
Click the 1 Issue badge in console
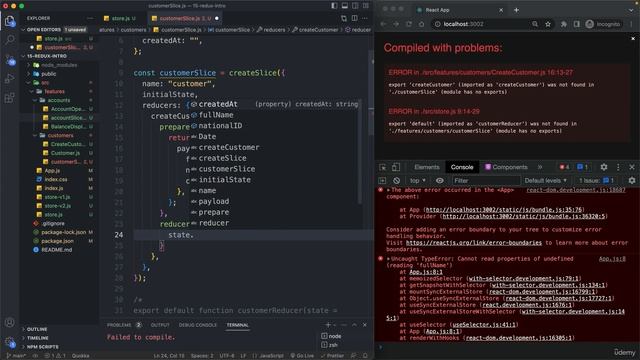click(596, 180)
